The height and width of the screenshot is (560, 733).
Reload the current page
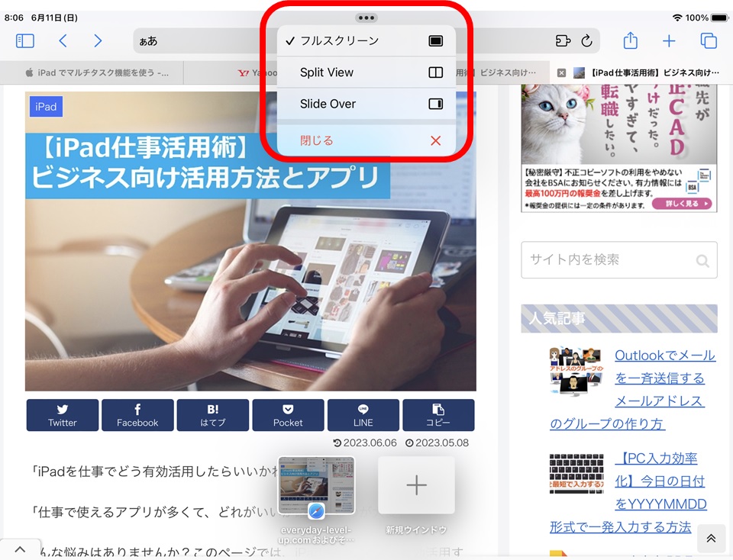pos(586,41)
